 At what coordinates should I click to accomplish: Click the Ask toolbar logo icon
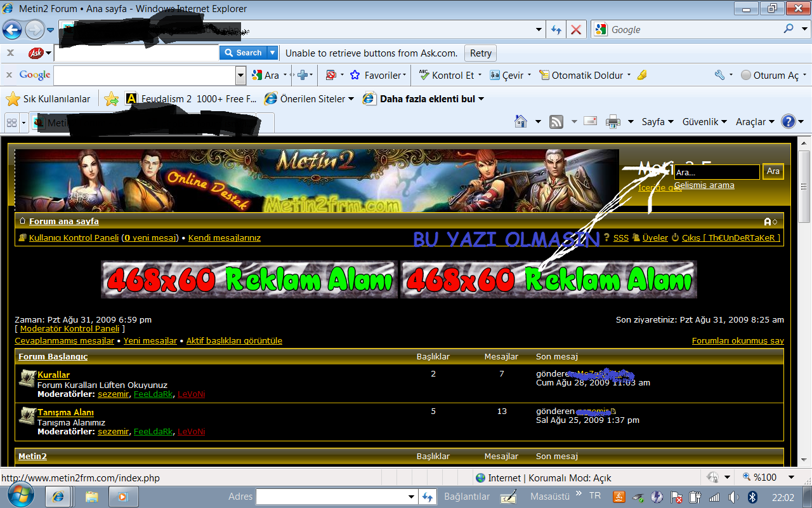pos(36,53)
